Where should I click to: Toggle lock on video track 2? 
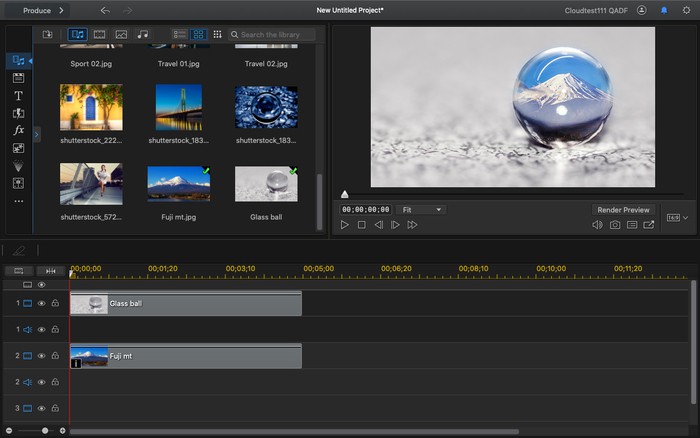point(55,356)
